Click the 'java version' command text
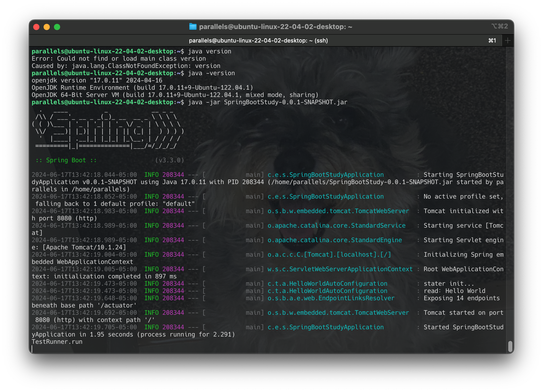The height and width of the screenshot is (392, 543). point(210,51)
